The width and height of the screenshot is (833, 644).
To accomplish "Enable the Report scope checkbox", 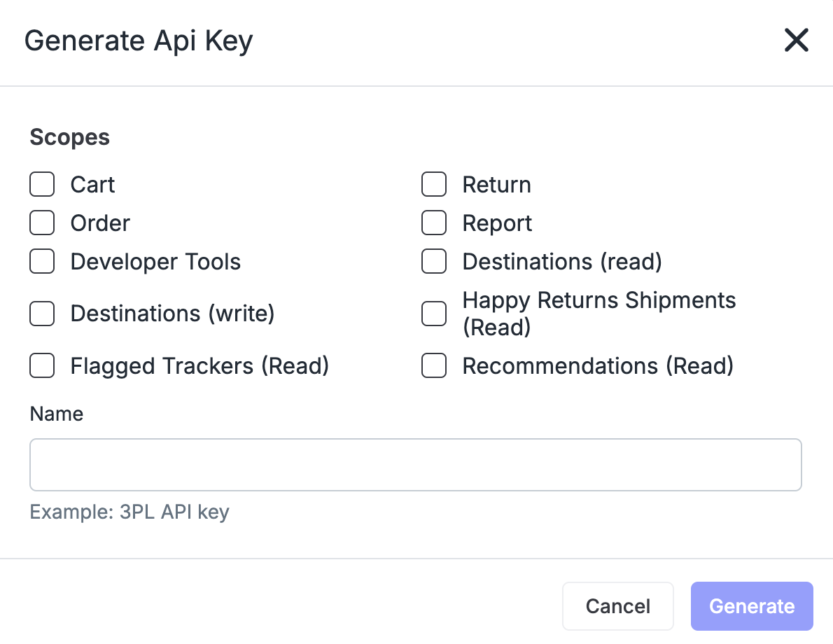I will click(434, 223).
